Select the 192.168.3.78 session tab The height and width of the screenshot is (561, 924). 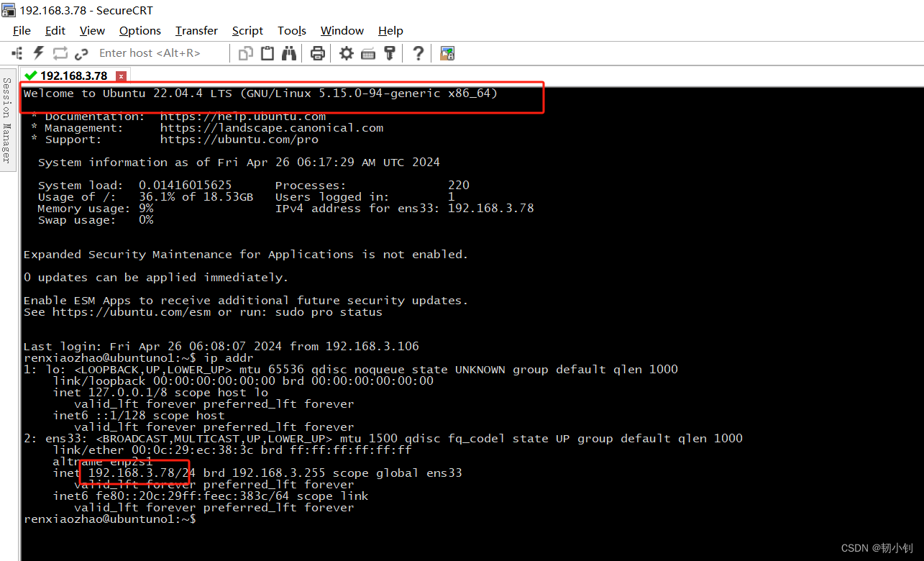(72, 75)
